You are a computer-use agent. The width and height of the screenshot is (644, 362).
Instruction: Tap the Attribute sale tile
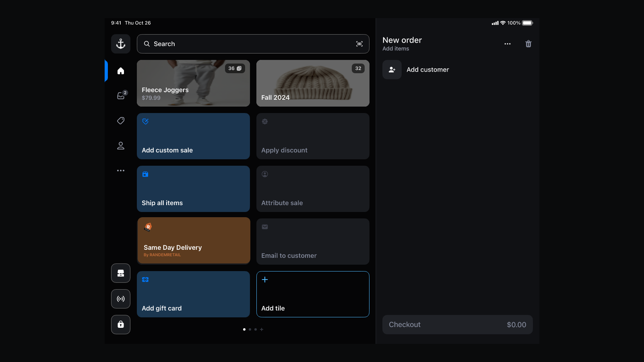pyautogui.click(x=313, y=189)
